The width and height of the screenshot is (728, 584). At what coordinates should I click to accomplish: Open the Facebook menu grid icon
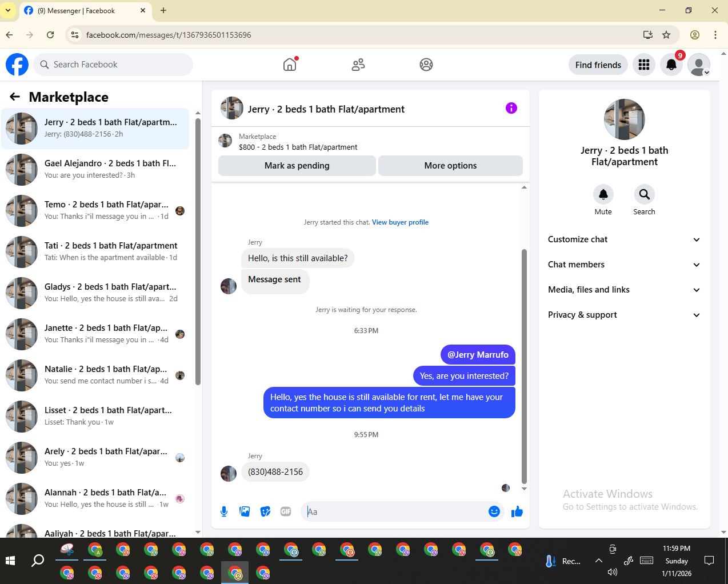(x=644, y=65)
